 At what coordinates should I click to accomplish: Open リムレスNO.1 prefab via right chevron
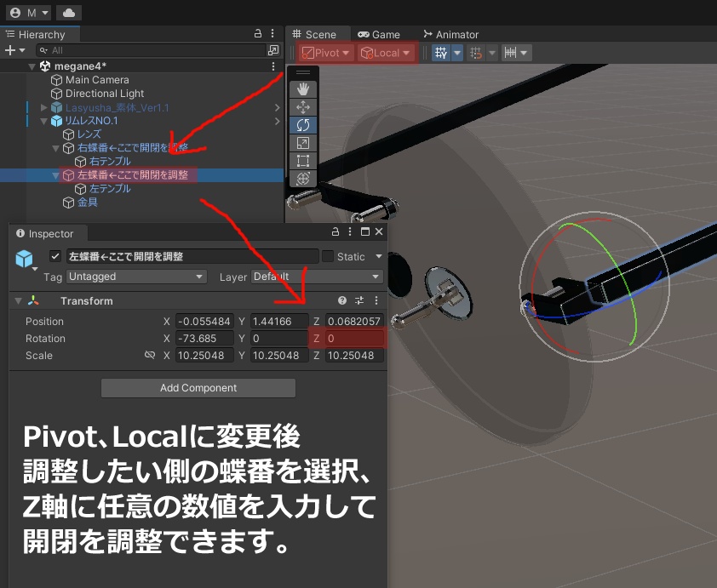(x=277, y=121)
